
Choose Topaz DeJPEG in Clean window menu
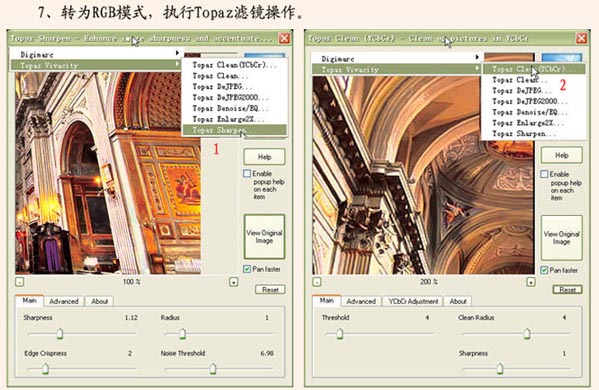534,91
